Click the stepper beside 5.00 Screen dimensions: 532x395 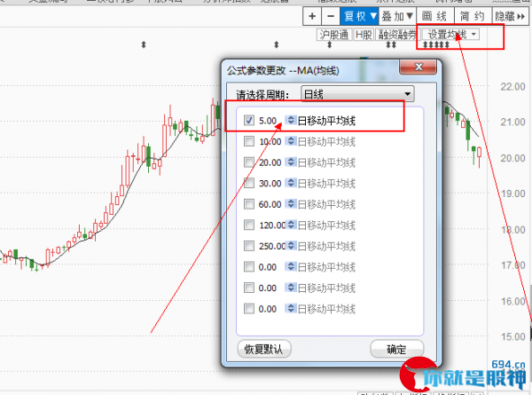click(x=291, y=120)
